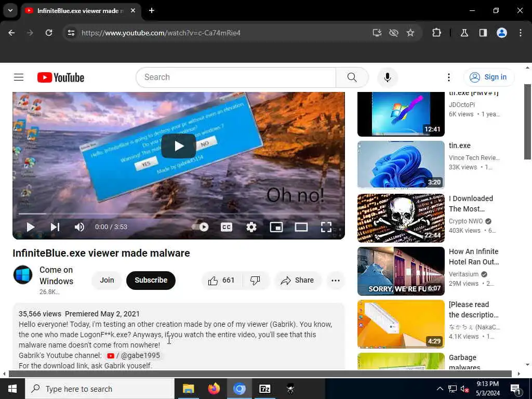
Task: Click the search magnifier button
Action: click(352, 77)
